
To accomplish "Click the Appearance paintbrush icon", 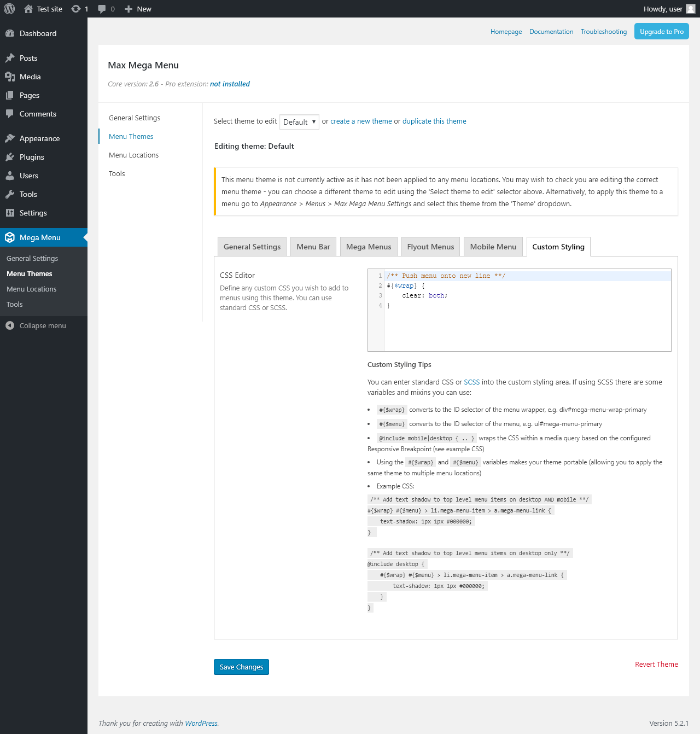I will coord(10,138).
